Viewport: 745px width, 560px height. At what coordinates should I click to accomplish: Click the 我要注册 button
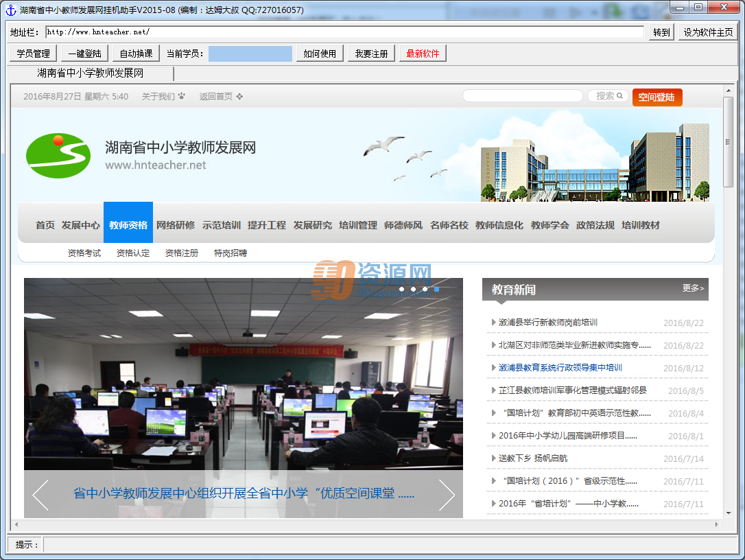pos(372,54)
